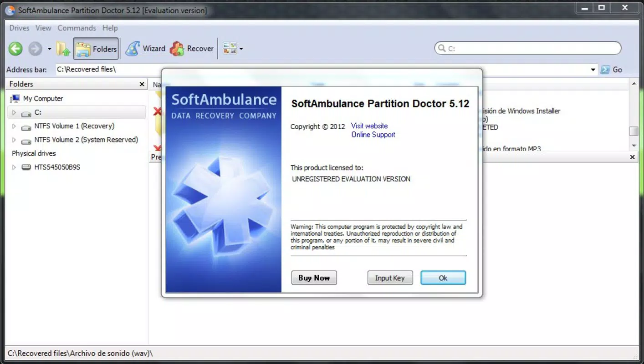Select NTFS Volume 1 (Recovery)
Image resolution: width=644 pixels, height=364 pixels.
click(x=74, y=126)
